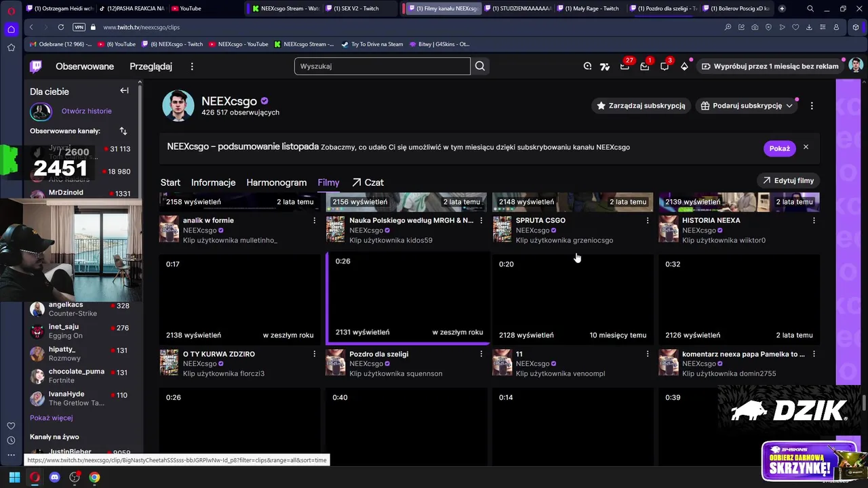Screen dimensions: 868x488
Task: Open options for O TY KURWA ZDZIRO clip
Action: pyautogui.click(x=314, y=354)
